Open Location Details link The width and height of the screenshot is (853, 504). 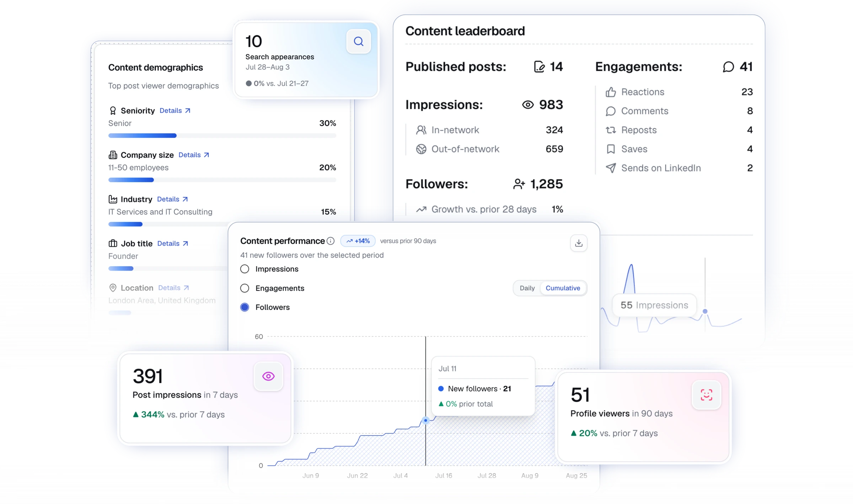click(173, 288)
